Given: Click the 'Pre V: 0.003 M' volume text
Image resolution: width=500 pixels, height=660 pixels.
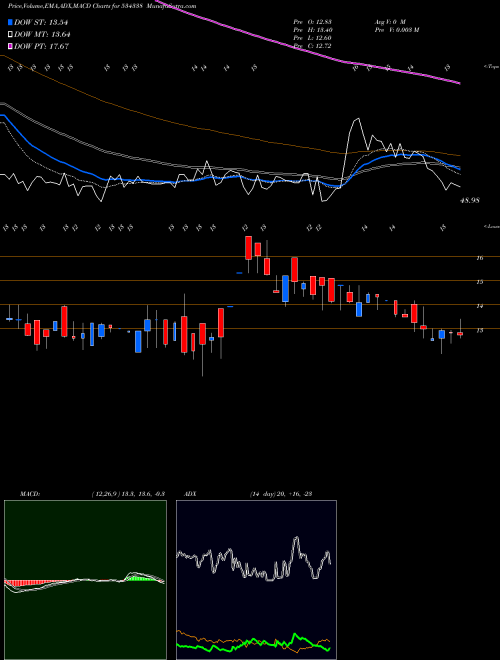Looking at the screenshot, I should pos(397,30).
